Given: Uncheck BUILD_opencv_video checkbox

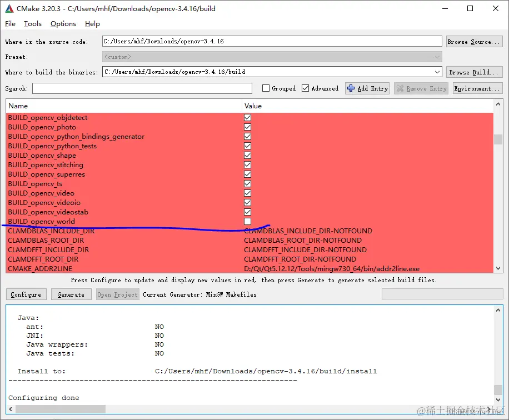Looking at the screenshot, I should pyautogui.click(x=247, y=193).
